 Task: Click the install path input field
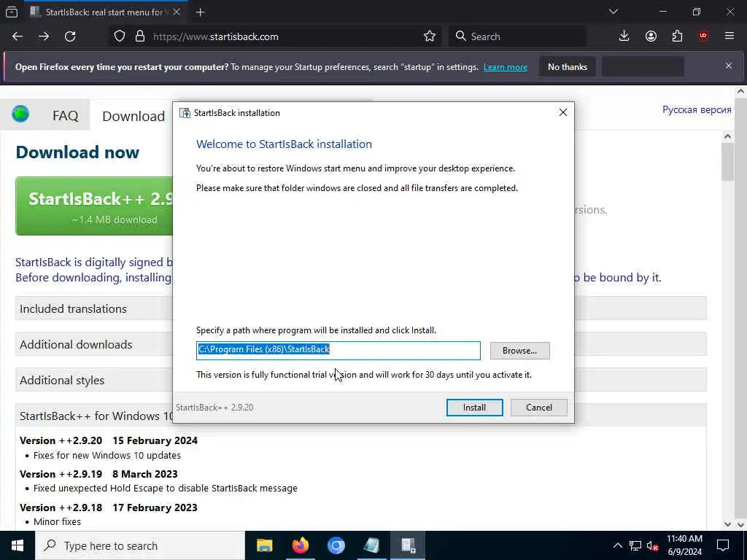[x=338, y=351]
